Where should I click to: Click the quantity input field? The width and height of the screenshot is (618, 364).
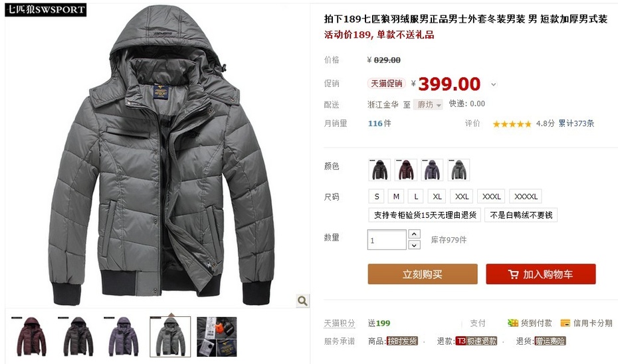click(x=387, y=240)
